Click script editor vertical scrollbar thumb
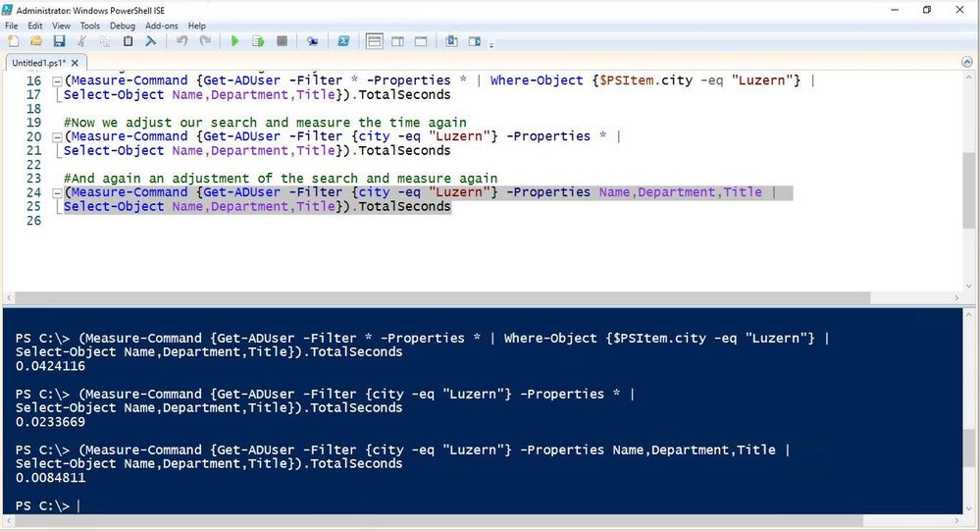The height and width of the screenshot is (531, 980). [969, 190]
